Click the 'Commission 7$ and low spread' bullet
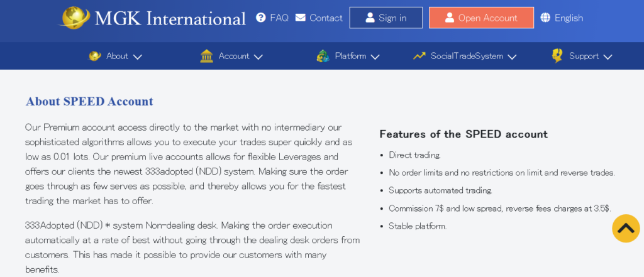 (500, 209)
